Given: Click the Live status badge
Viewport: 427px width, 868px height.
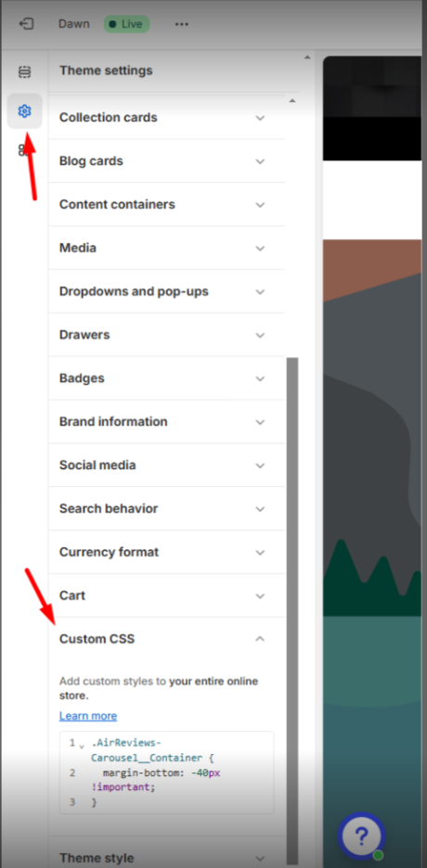Looking at the screenshot, I should [127, 24].
